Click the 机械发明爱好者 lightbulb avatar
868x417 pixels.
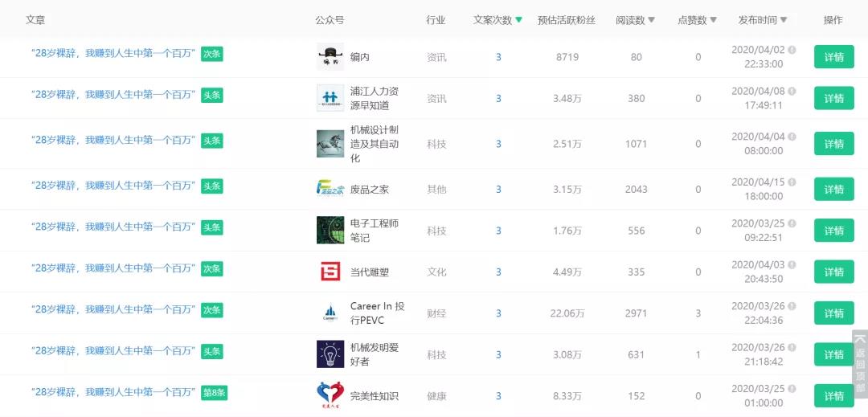(x=330, y=354)
